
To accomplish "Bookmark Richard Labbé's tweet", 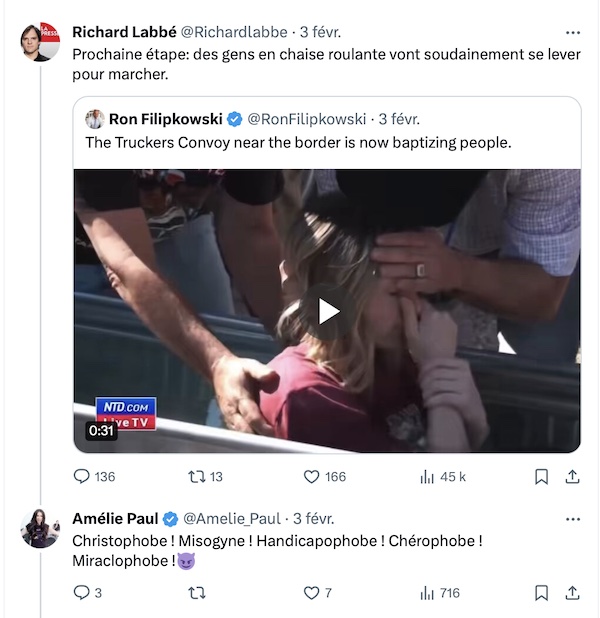I will pos(541,476).
